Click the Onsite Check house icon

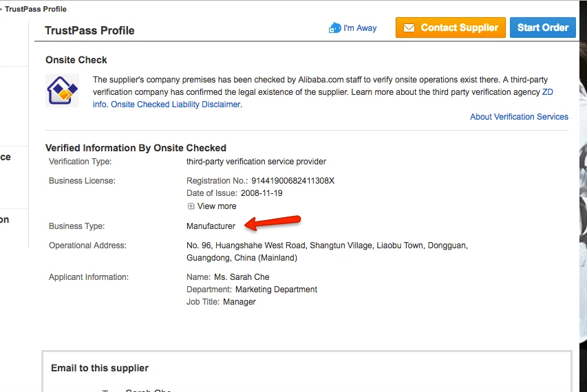pos(62,90)
